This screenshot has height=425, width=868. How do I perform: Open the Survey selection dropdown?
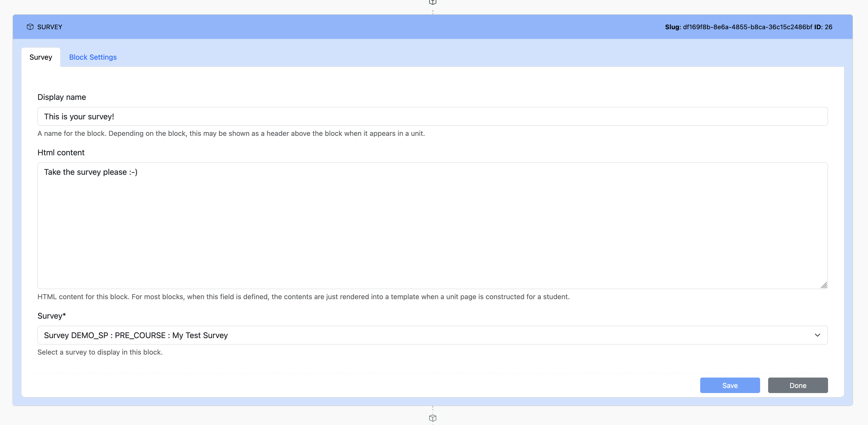click(433, 335)
